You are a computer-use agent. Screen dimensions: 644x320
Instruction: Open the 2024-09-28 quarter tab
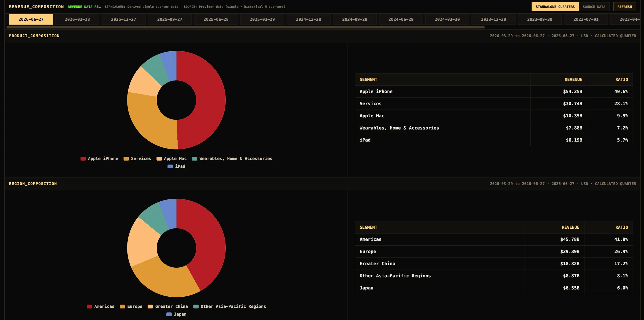click(355, 19)
